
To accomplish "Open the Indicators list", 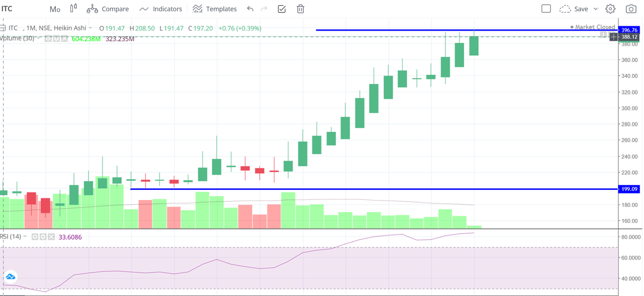I will 160,9.
